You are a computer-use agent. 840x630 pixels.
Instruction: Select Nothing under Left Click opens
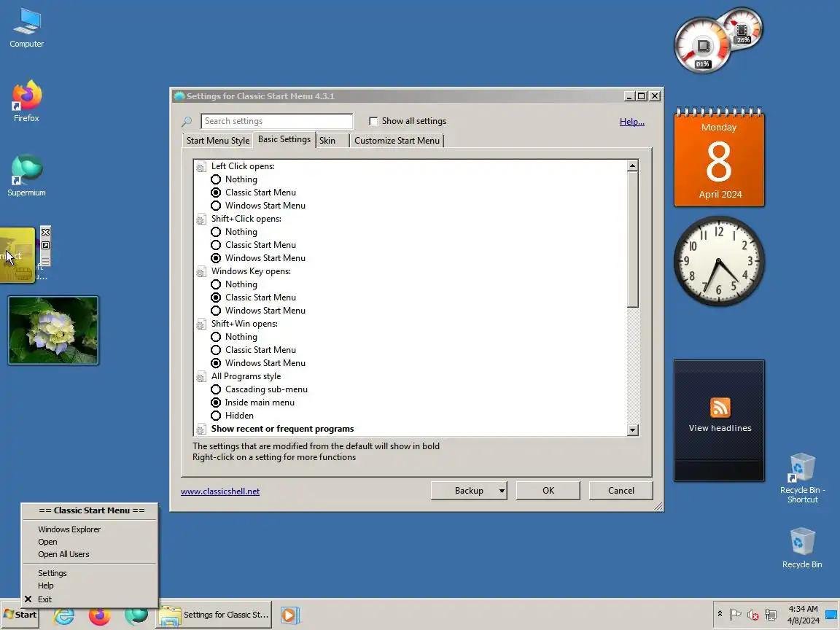[x=216, y=179]
